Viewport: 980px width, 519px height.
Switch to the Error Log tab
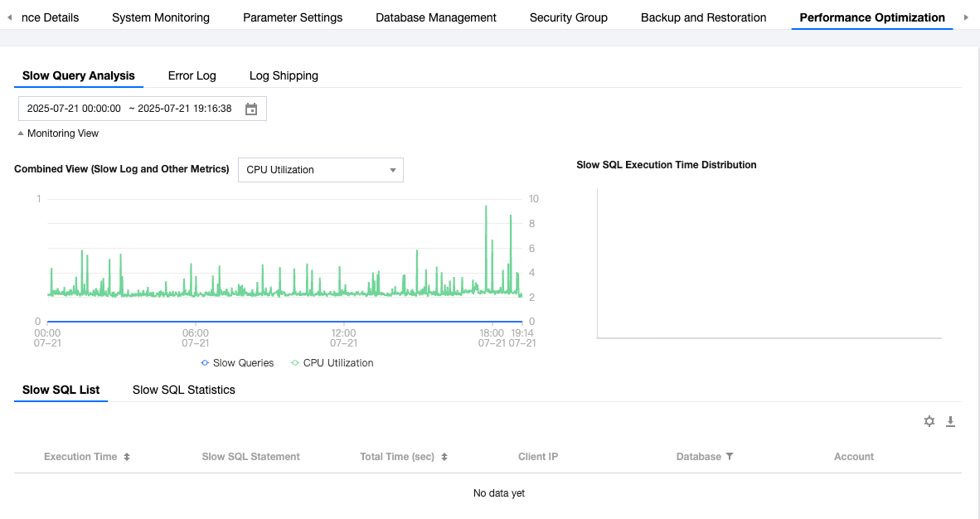coord(192,75)
